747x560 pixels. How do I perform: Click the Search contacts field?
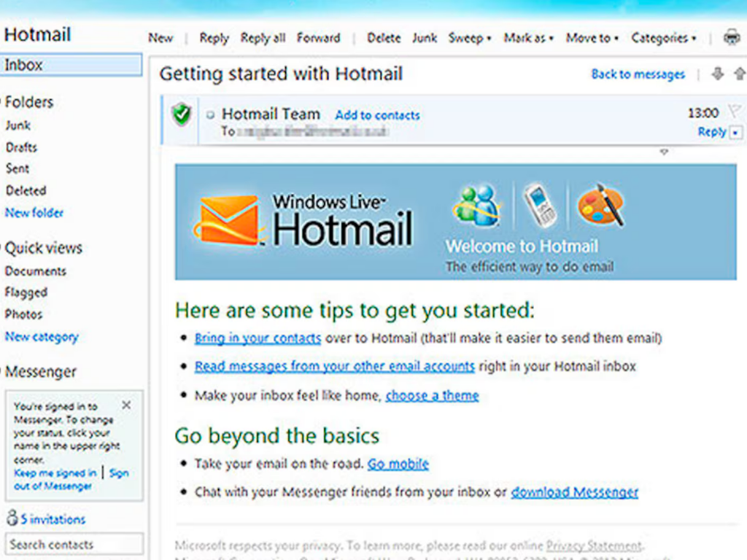74,544
